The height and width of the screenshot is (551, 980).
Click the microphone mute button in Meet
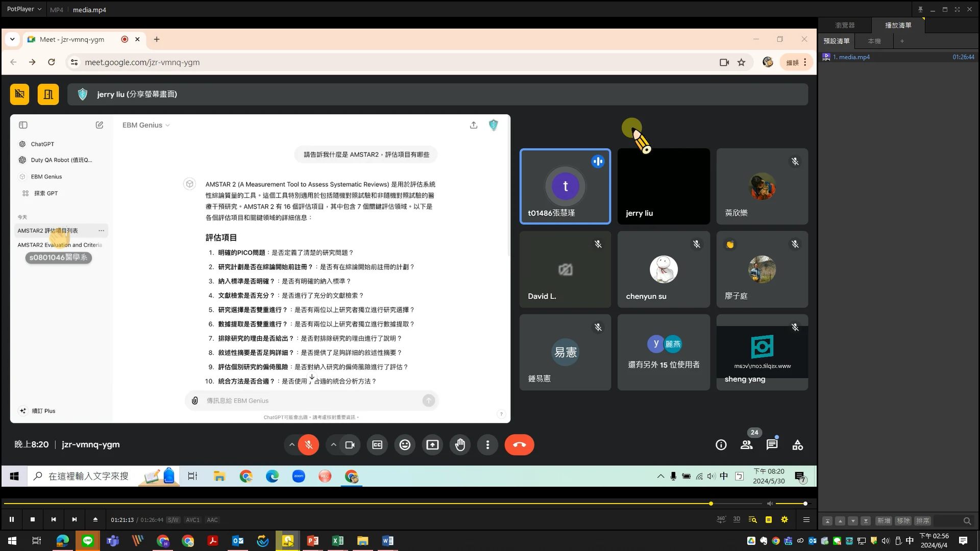309,445
